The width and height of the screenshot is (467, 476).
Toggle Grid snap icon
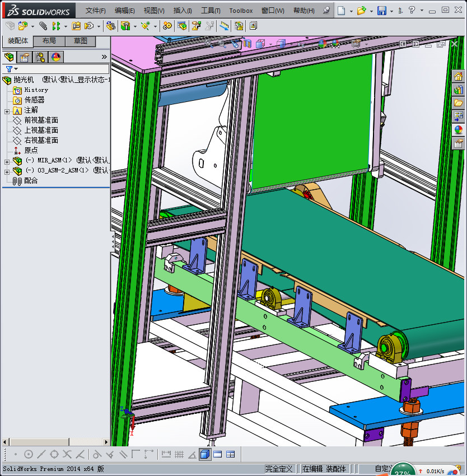click(179, 454)
